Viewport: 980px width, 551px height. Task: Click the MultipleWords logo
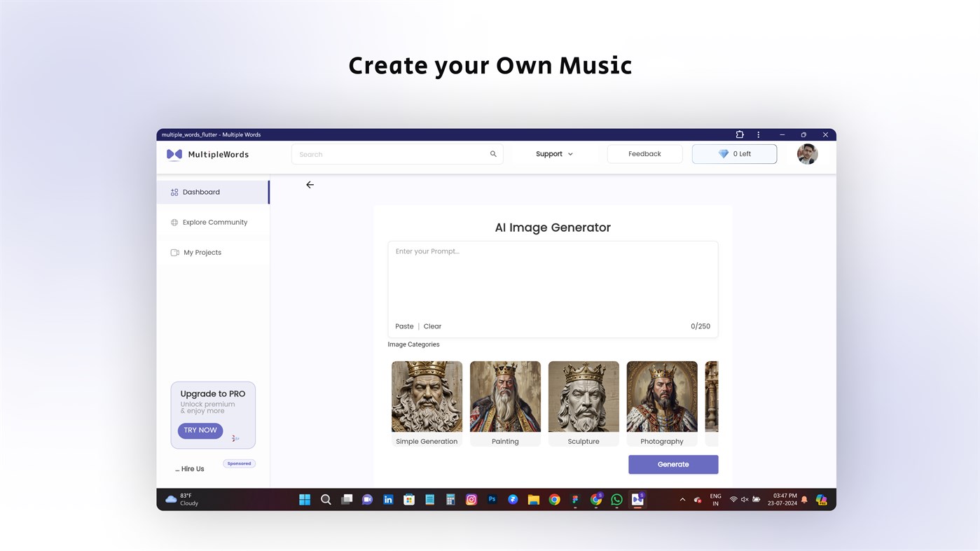click(207, 153)
